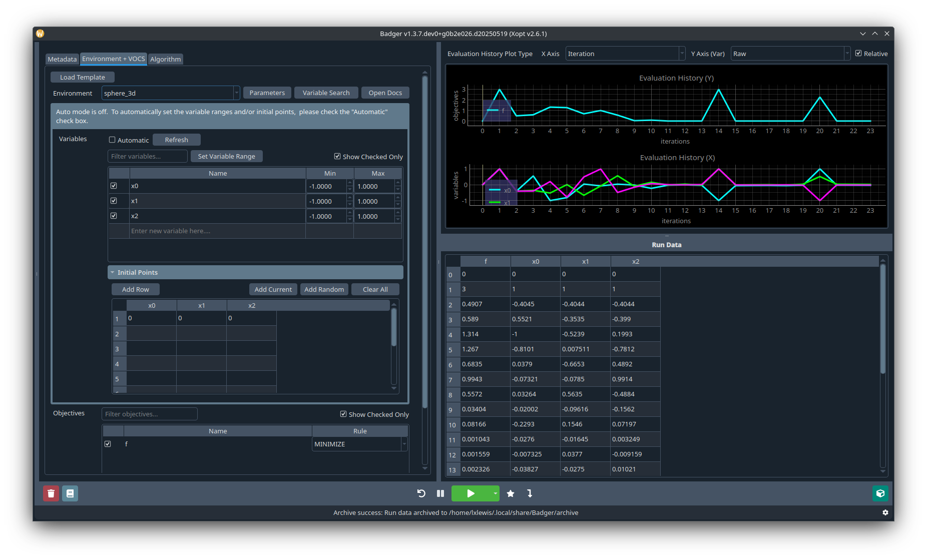Click the star jump-to-optimum icon

[x=511, y=493]
